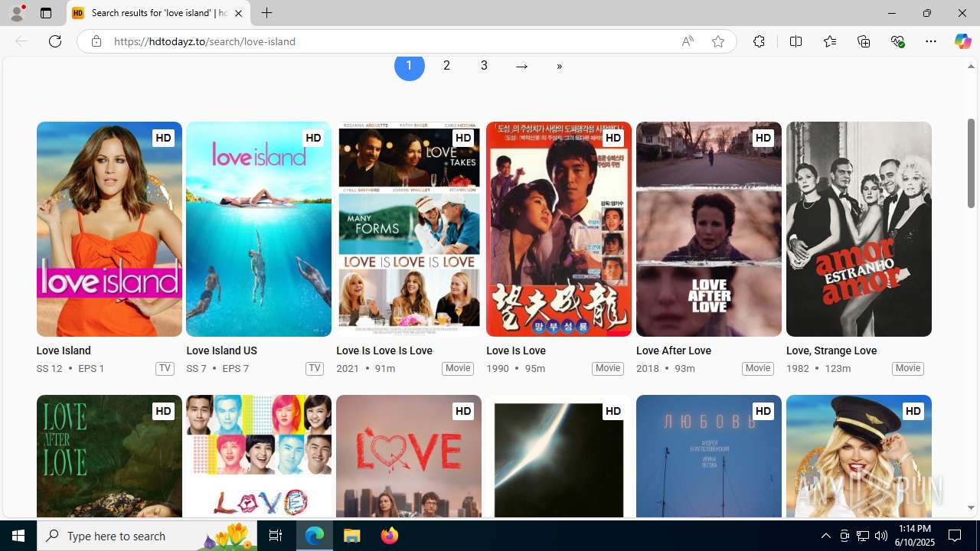Open Settings and more menu
Screen dimensions: 980x551
pos(931,41)
